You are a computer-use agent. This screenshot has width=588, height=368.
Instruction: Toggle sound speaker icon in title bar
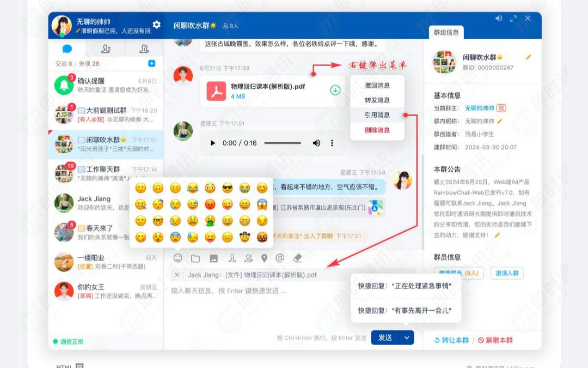point(499,18)
